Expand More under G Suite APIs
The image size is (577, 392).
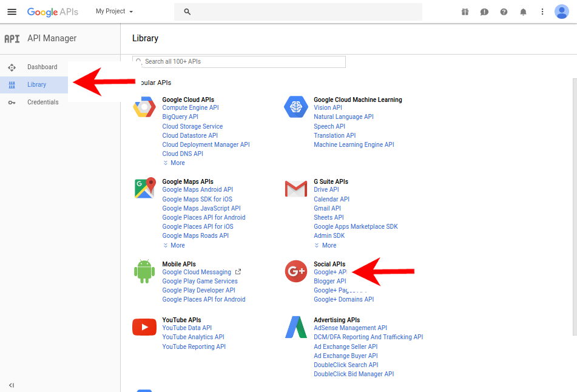(x=325, y=246)
